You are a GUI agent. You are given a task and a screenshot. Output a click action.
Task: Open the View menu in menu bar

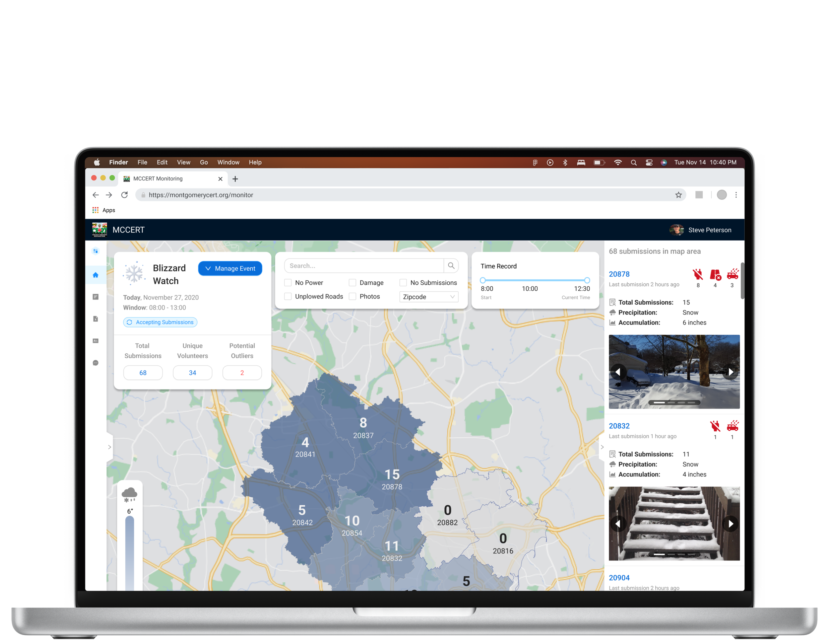pyautogui.click(x=183, y=162)
